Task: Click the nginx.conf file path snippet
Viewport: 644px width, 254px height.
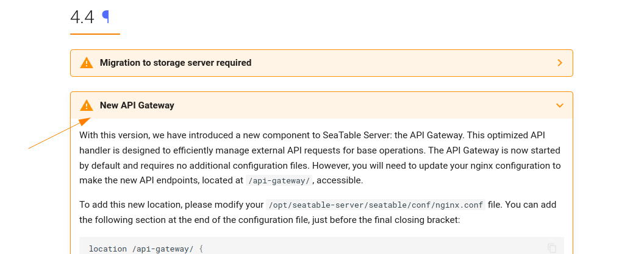Action: pyautogui.click(x=376, y=205)
